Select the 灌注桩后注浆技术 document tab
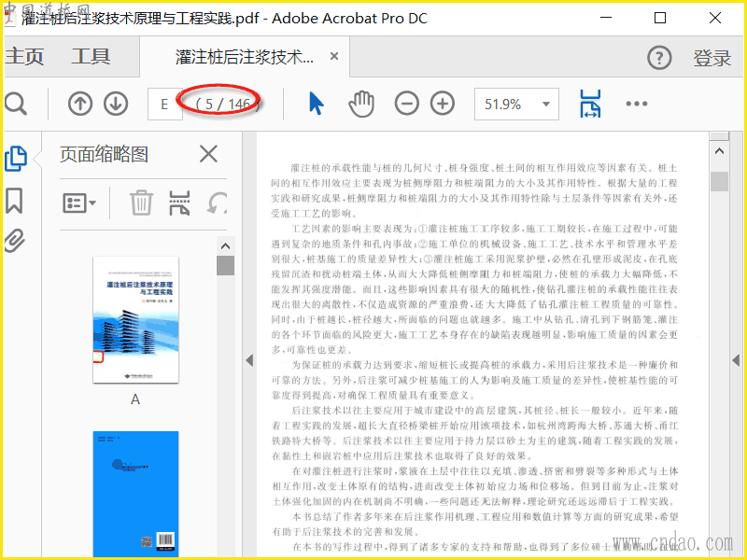 point(245,57)
